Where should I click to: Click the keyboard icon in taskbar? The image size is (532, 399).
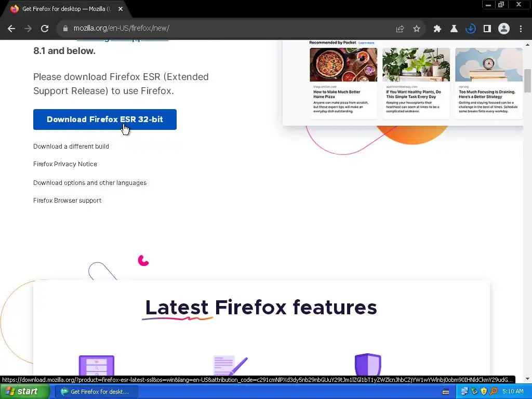click(446, 392)
